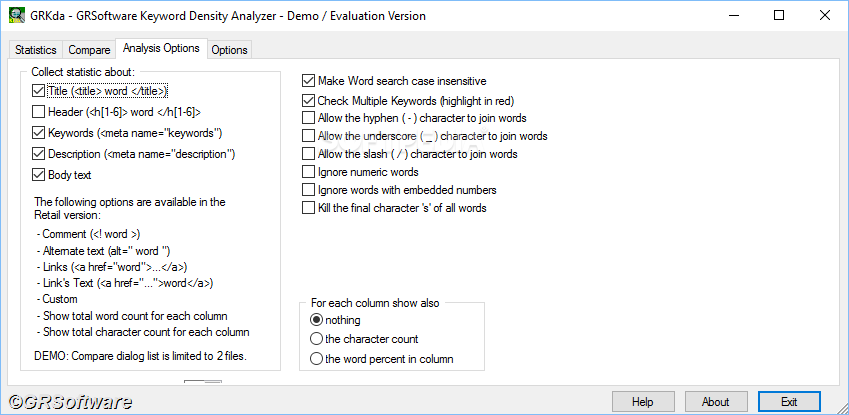Select the Analysis Options tab
Screen dimensions: 849x415
point(161,48)
